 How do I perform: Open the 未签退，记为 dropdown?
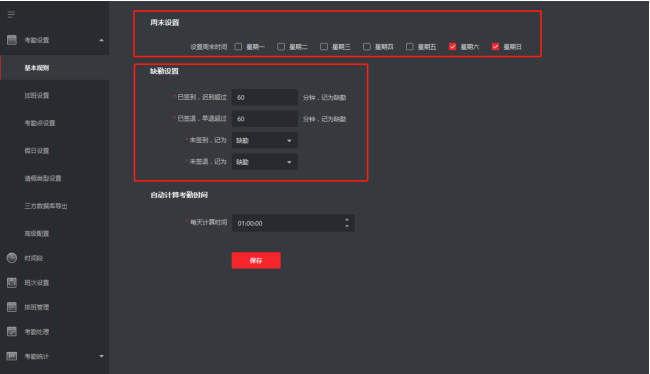(264, 162)
